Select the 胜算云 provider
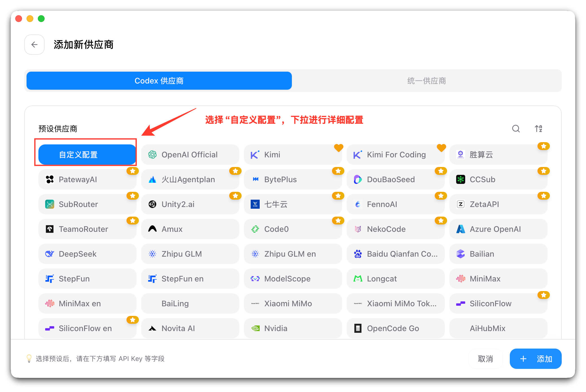The height and width of the screenshot is (392, 586). point(498,155)
